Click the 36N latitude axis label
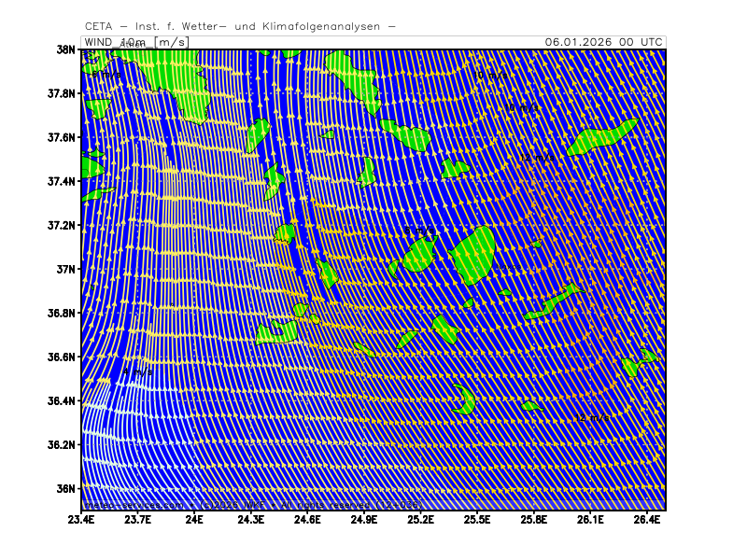 click(x=64, y=489)
